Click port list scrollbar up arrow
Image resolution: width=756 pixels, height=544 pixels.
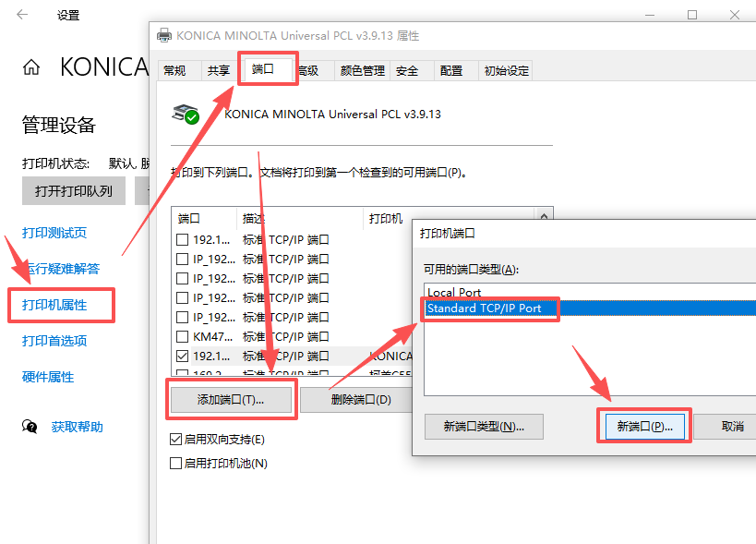tap(544, 215)
